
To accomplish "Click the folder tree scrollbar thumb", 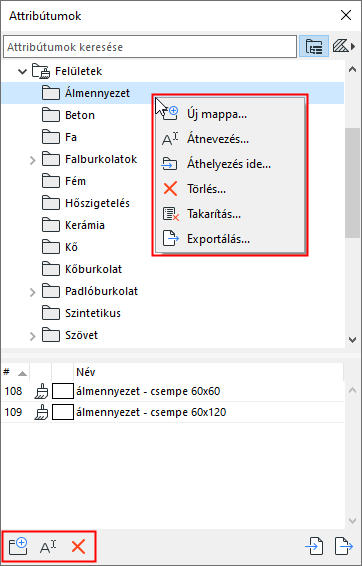I will 352,183.
